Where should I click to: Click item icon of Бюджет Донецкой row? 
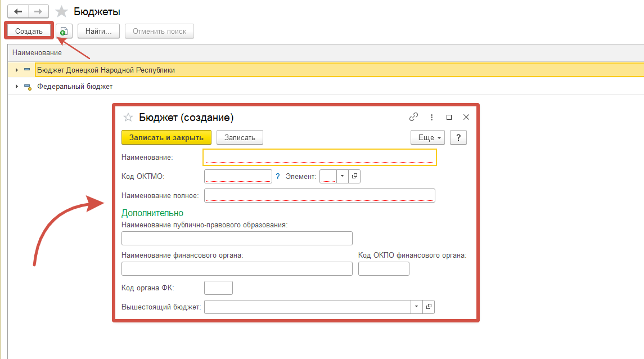(27, 70)
